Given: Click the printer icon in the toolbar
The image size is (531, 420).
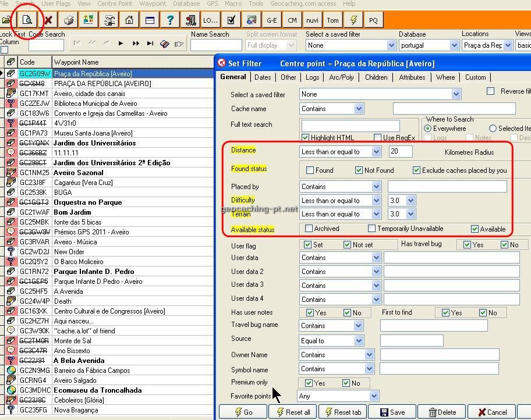Looking at the screenshot, I should coord(69,20).
